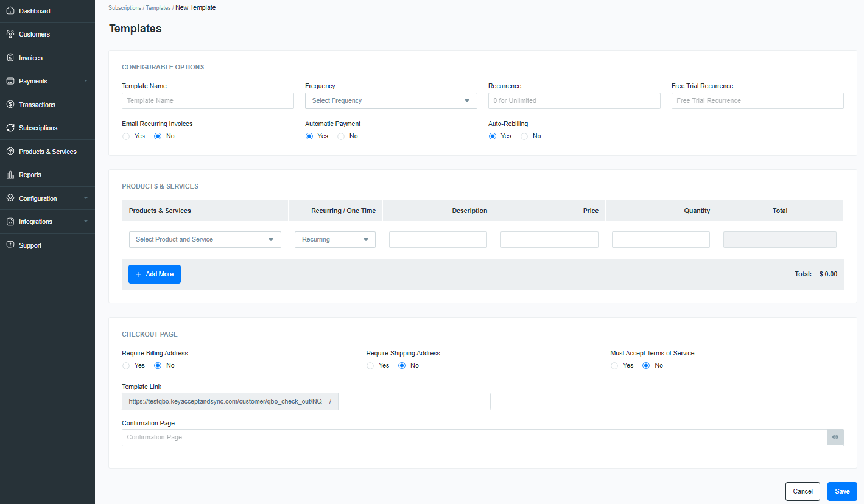Click the Subscriptions refresh icon
864x504 pixels.
click(x=10, y=128)
